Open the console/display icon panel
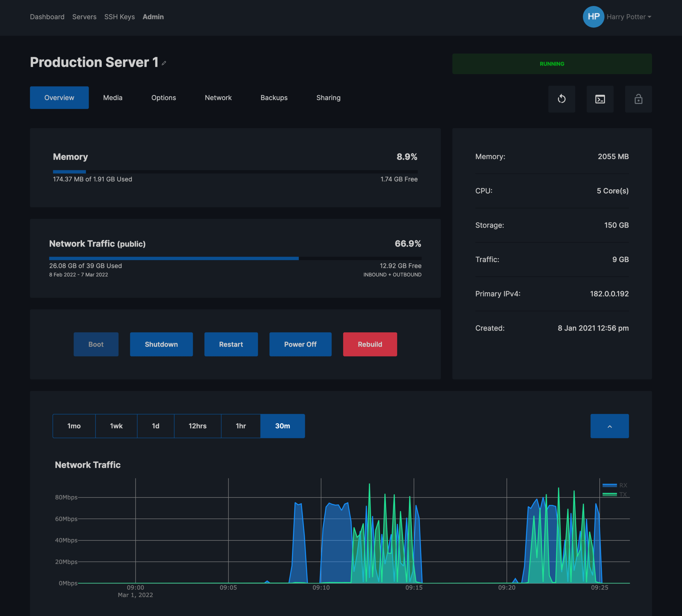This screenshot has width=682, height=616. [x=600, y=99]
